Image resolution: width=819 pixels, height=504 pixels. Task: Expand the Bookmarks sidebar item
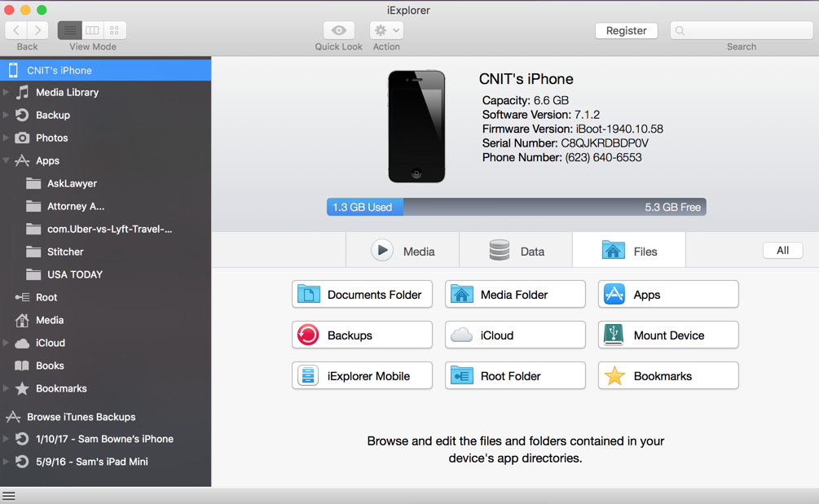(7, 388)
